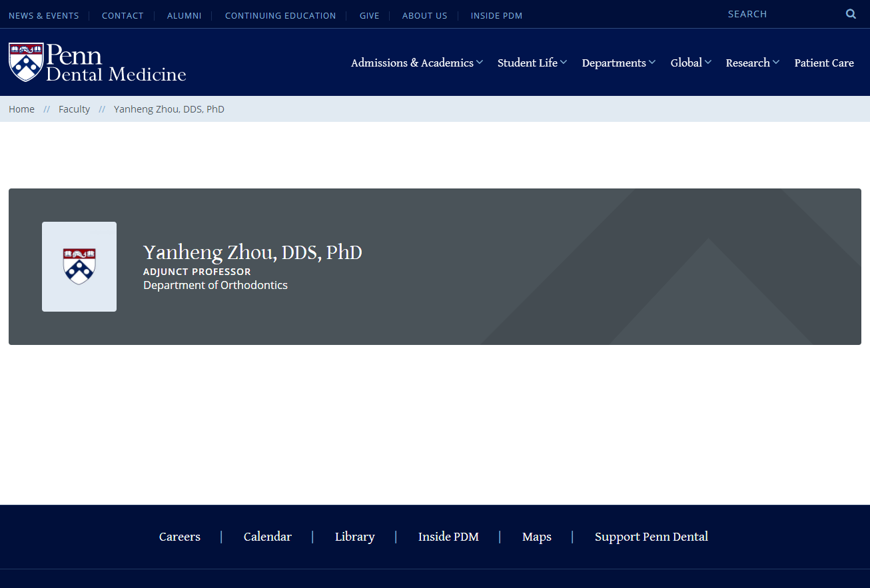870x588 pixels.
Task: Go to Home via breadcrumb
Action: pos(21,109)
